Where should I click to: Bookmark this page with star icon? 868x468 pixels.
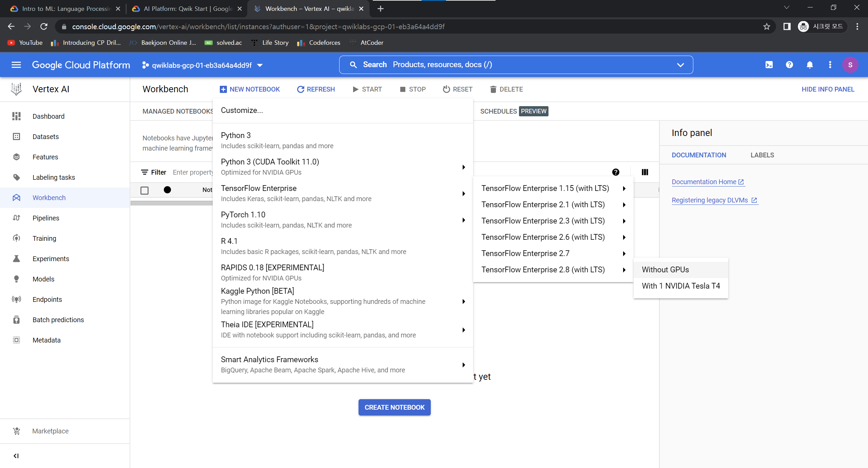coord(767,26)
